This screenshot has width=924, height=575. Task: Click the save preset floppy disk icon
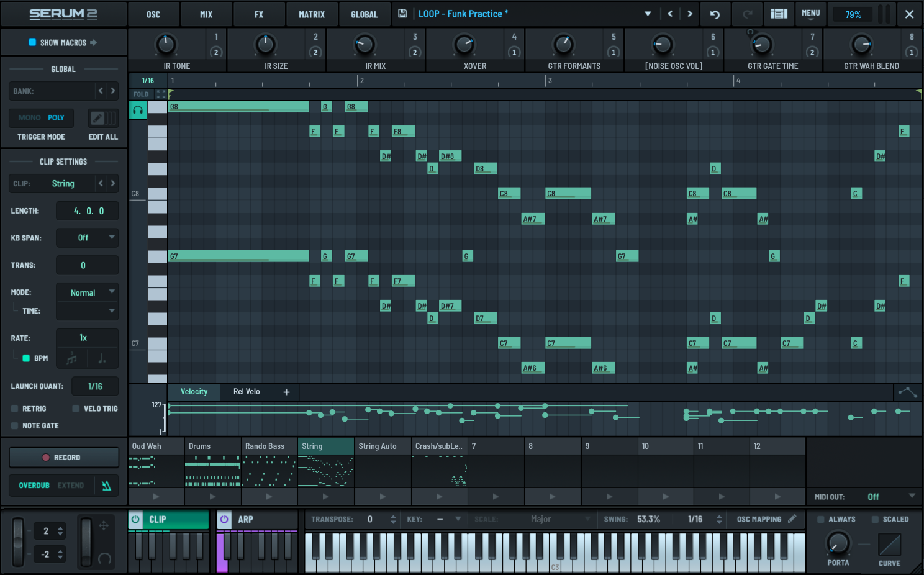click(402, 14)
